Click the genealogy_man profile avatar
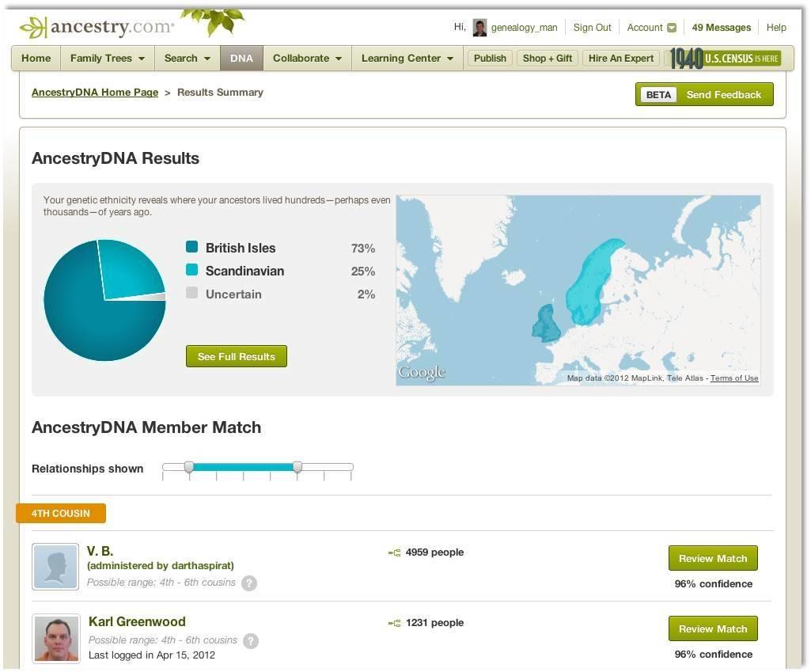 tap(479, 28)
